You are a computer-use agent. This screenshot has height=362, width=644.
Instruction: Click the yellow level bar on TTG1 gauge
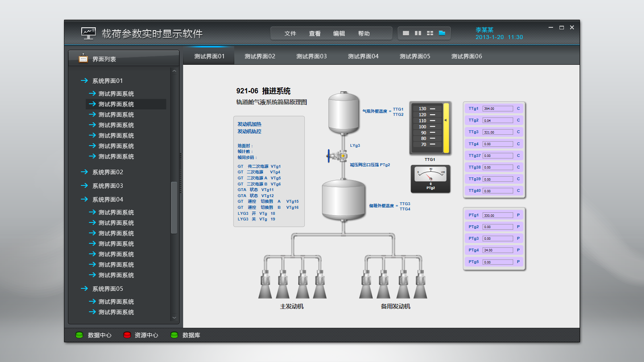446,128
